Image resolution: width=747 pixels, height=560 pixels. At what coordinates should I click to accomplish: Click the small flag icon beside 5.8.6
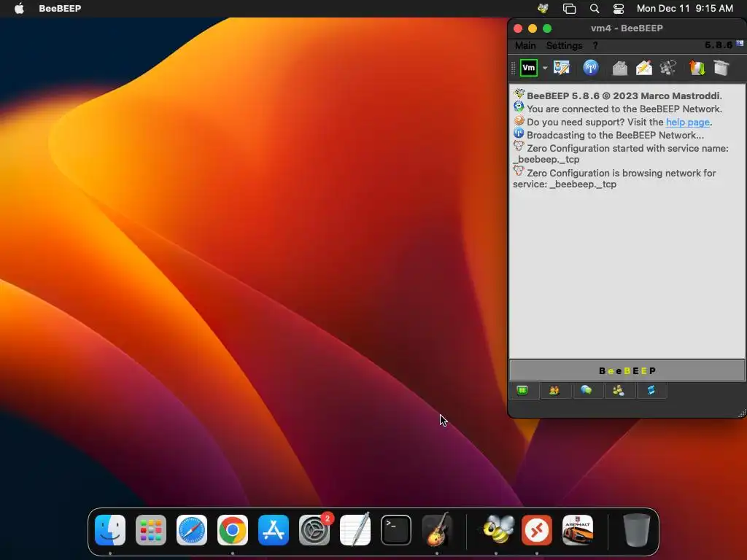740,43
